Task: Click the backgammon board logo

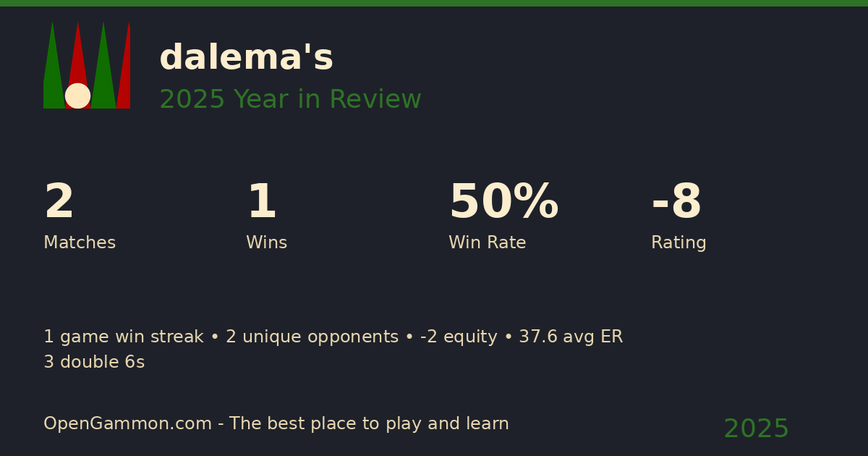Action: [x=87, y=65]
